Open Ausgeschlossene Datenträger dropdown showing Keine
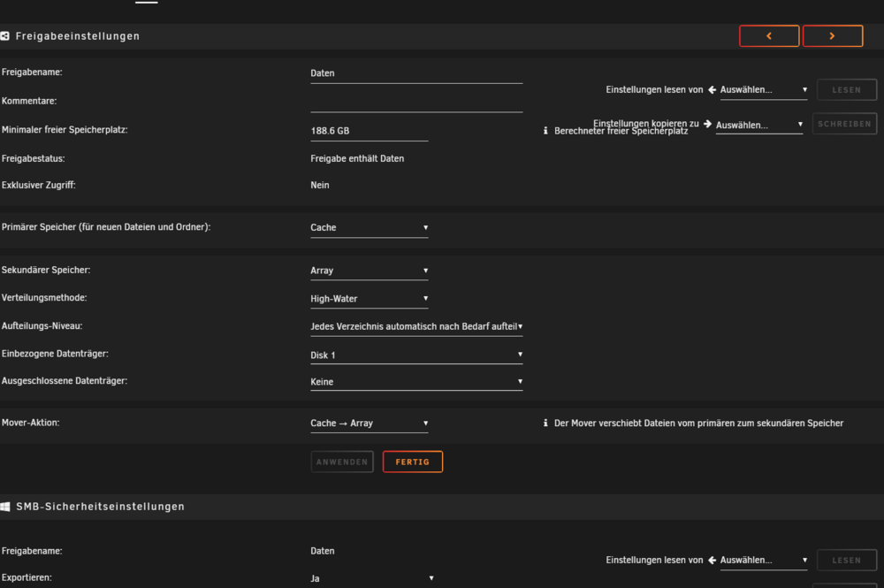 416,382
